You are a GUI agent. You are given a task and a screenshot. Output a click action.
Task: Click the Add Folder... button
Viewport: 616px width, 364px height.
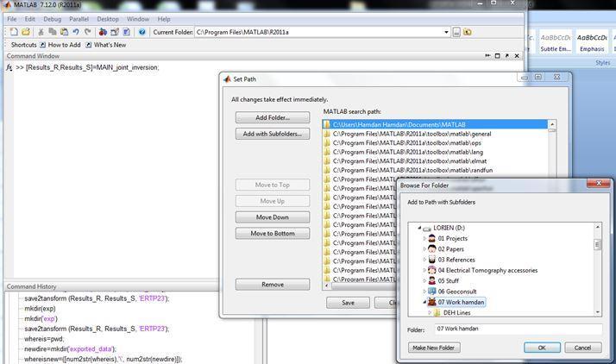(x=273, y=117)
